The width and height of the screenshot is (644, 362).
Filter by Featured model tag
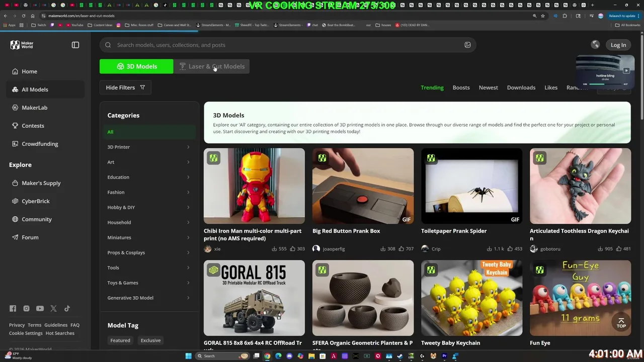click(x=120, y=340)
